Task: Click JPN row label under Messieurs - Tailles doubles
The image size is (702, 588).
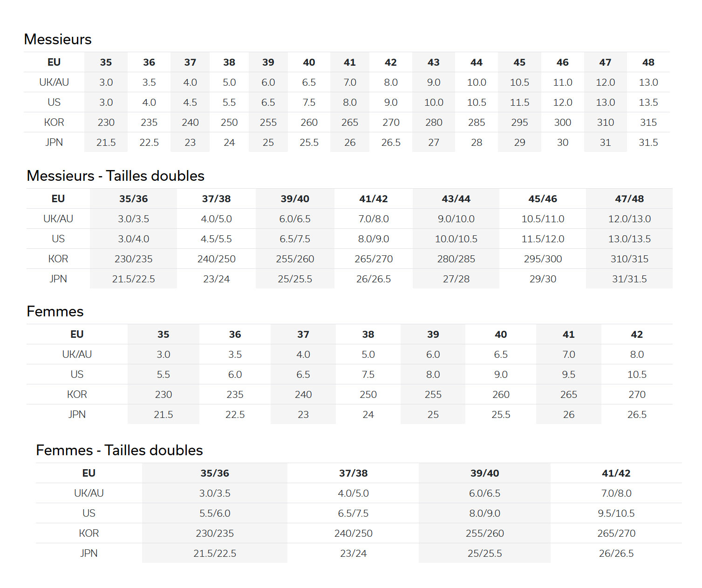Action: tap(58, 279)
